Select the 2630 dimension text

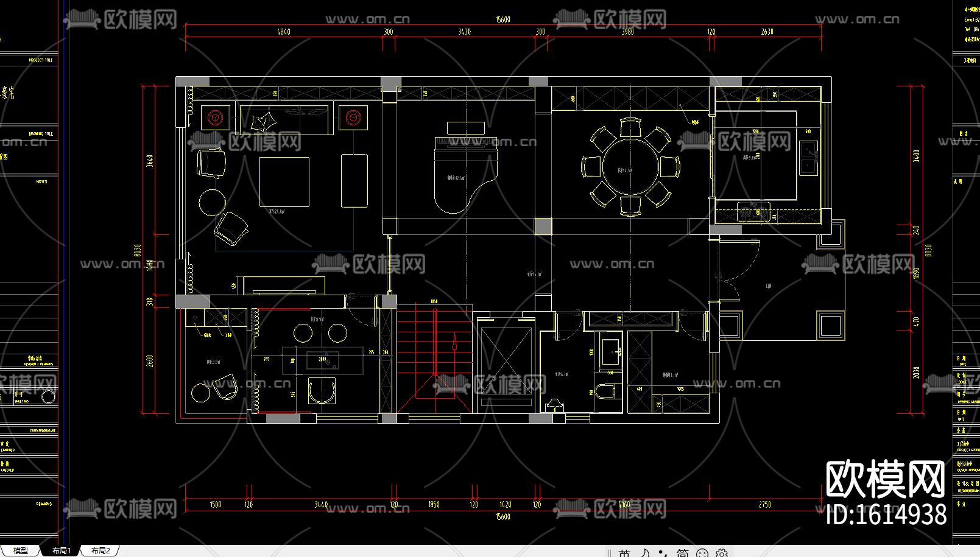(767, 32)
